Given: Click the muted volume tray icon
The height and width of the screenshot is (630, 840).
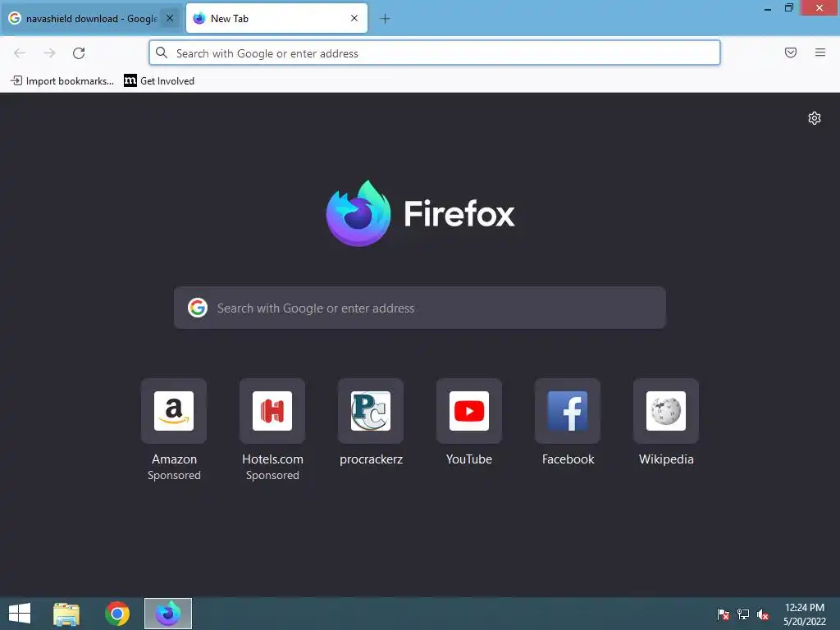Looking at the screenshot, I should tap(763, 614).
